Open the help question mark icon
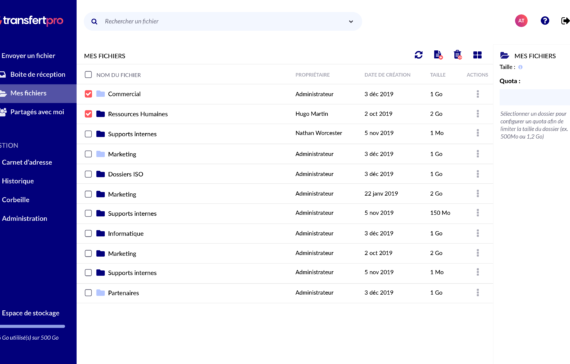The height and width of the screenshot is (364, 570). click(x=545, y=21)
